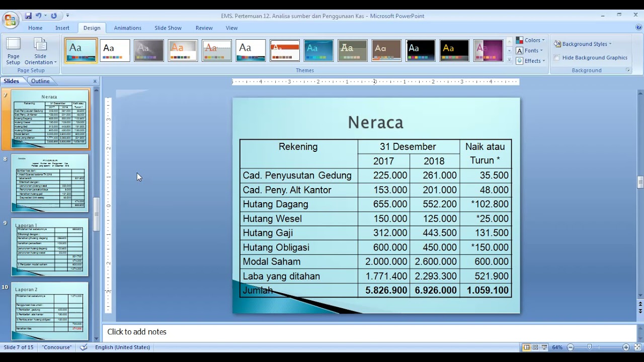Click the Save icon in Quick Access
This screenshot has width=644, height=362.
[28, 16]
